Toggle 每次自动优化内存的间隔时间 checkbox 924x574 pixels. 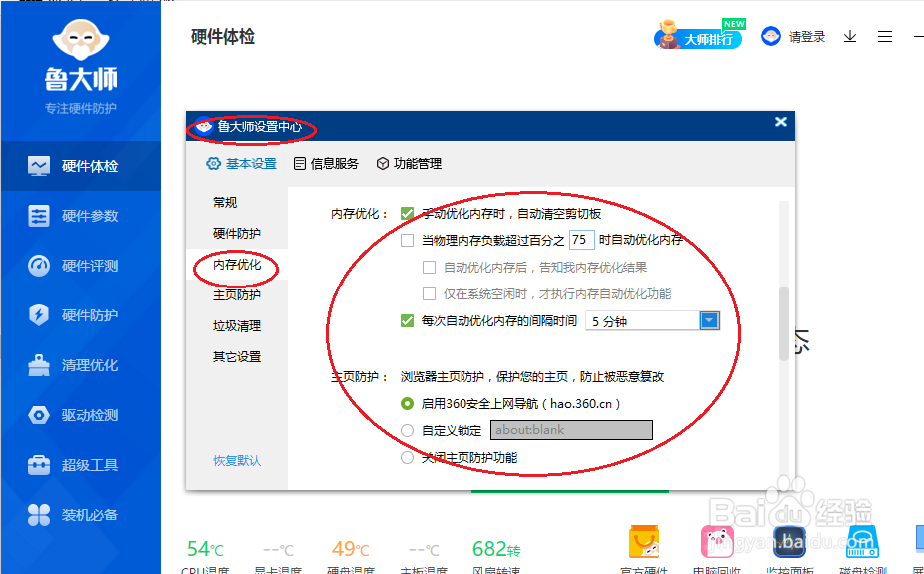(407, 320)
